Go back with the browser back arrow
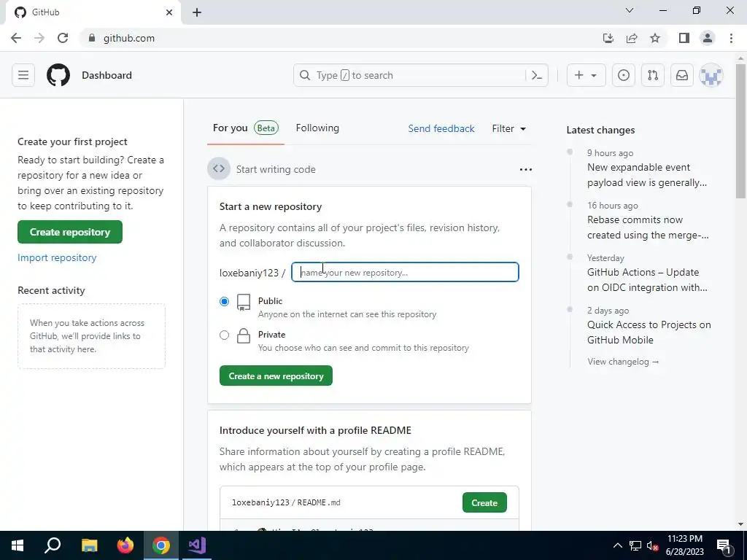Viewport: 747px width, 560px height. [x=16, y=38]
